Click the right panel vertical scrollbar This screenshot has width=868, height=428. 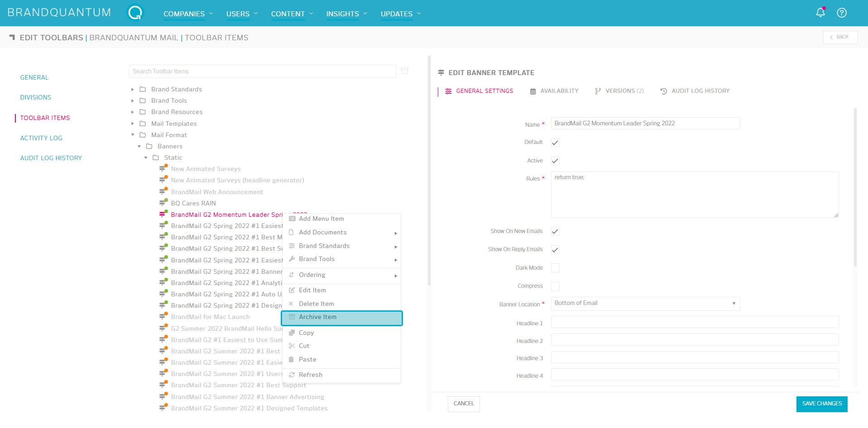tap(855, 187)
